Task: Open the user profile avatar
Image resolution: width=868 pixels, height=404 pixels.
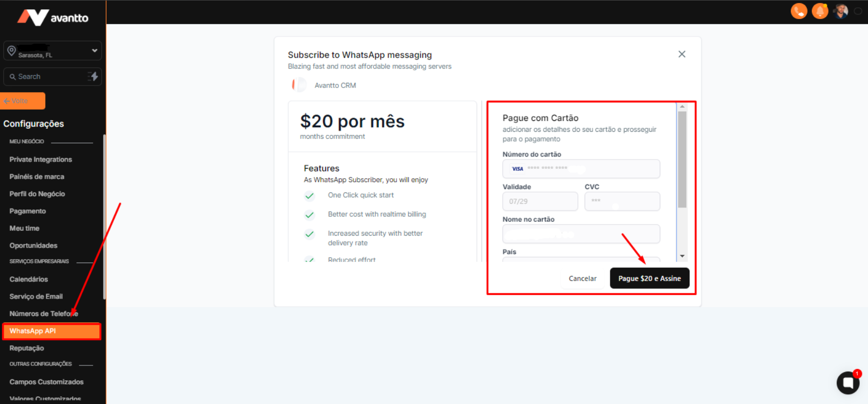Action: [x=841, y=11]
